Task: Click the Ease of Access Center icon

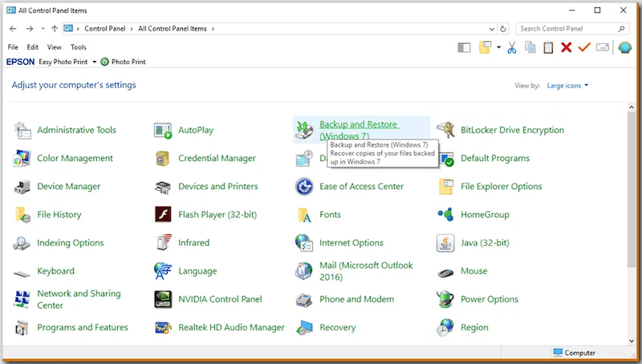Action: 304,187
